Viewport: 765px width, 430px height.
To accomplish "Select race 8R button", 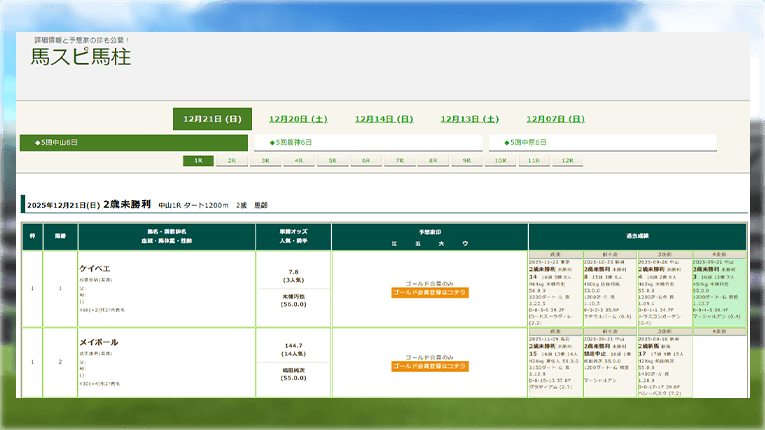I will (433, 160).
